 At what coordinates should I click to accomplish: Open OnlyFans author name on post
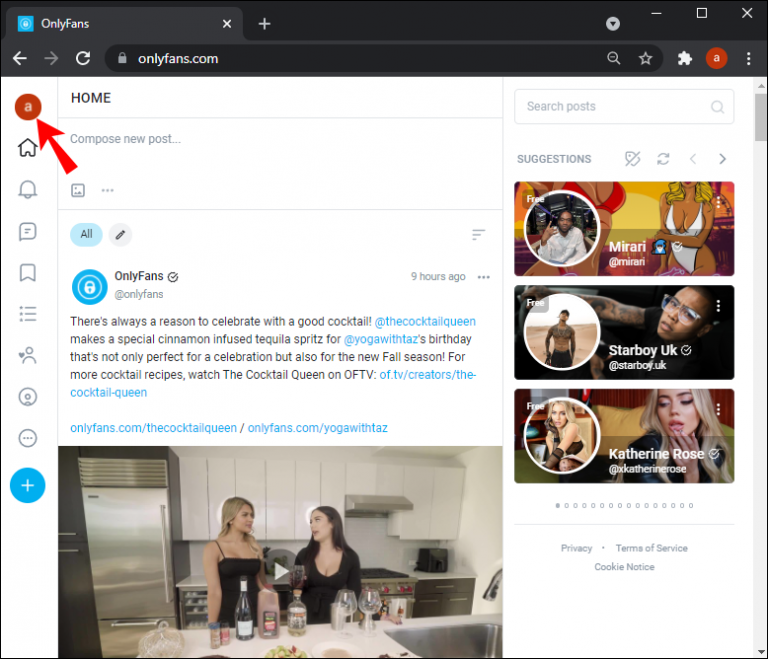pos(139,276)
